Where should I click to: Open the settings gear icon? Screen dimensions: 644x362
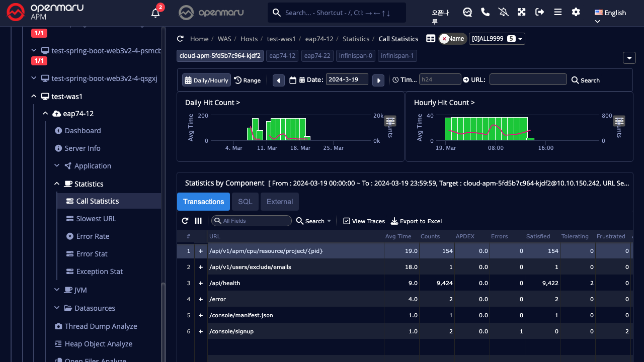(576, 12)
